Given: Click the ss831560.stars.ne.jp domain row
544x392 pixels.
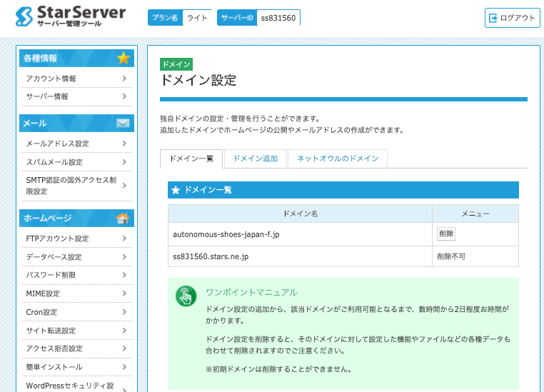Looking at the screenshot, I should coord(211,256).
